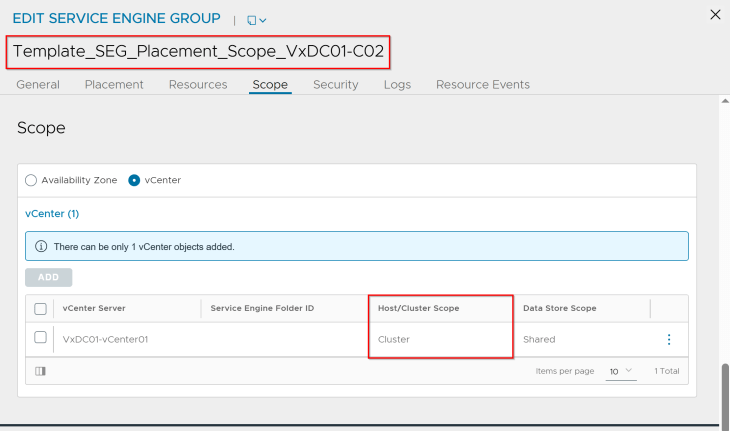Open the Security tab
The width and height of the screenshot is (730, 431).
point(335,85)
